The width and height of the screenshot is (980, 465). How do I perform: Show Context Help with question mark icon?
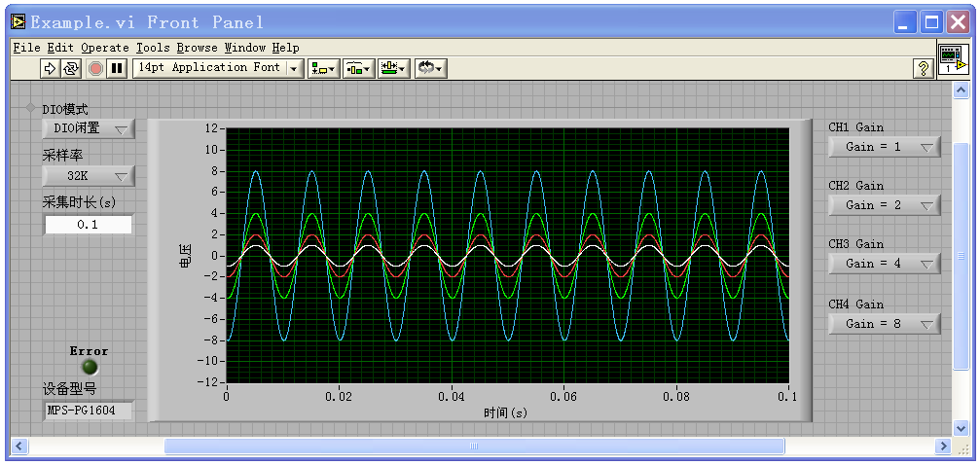tap(923, 68)
